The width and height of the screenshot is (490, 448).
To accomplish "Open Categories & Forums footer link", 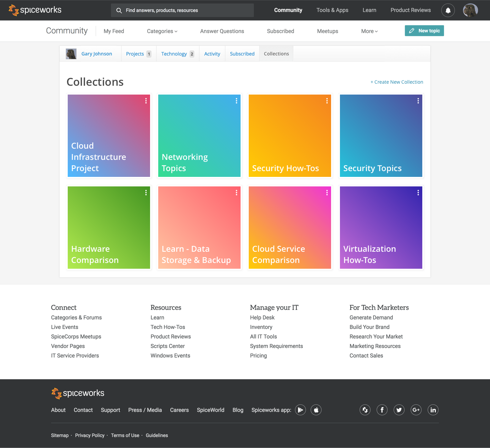I will tap(77, 317).
